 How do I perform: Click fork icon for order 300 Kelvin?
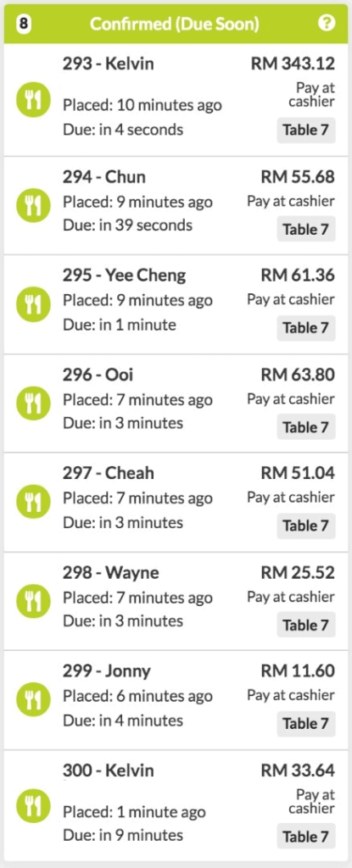click(33, 805)
